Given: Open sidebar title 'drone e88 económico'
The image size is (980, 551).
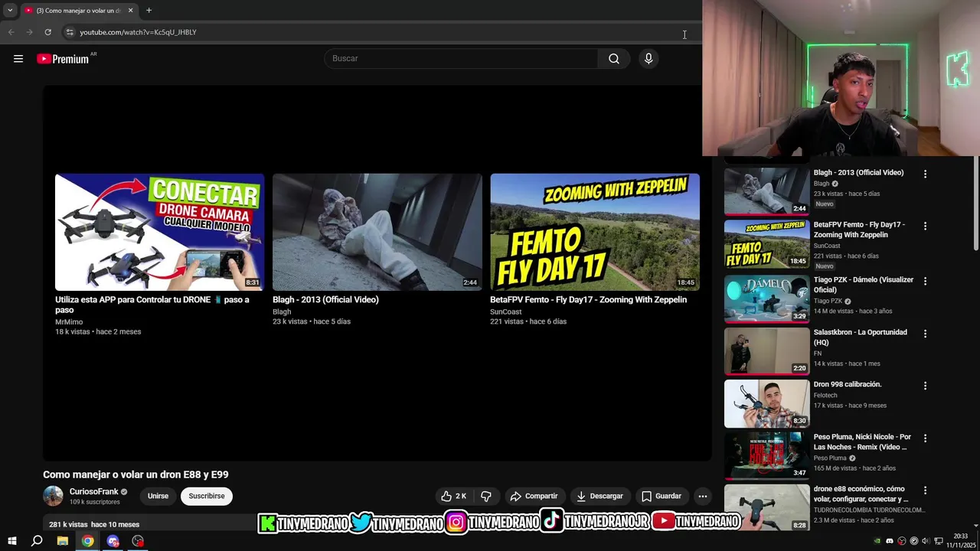Looking at the screenshot, I should point(861,494).
